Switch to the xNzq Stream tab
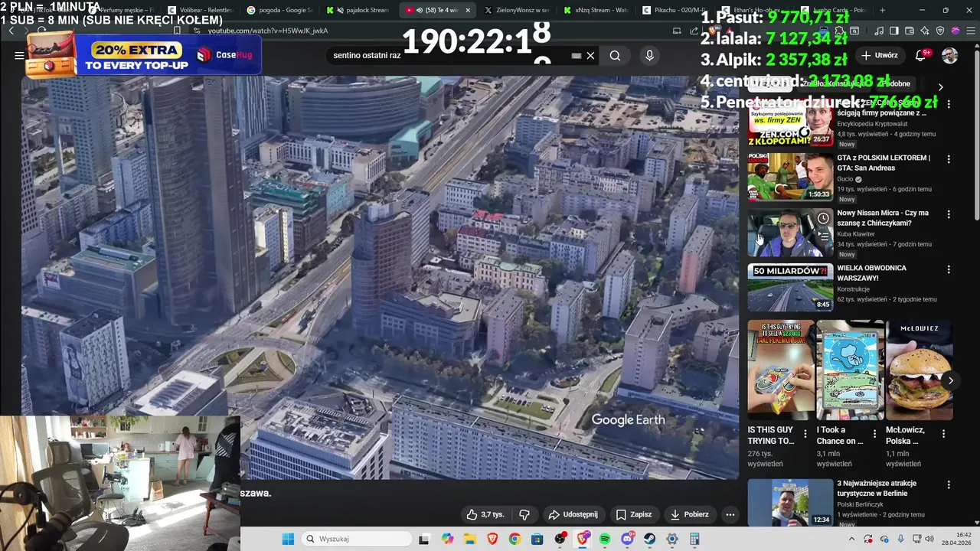The width and height of the screenshot is (980, 551). tap(599, 10)
